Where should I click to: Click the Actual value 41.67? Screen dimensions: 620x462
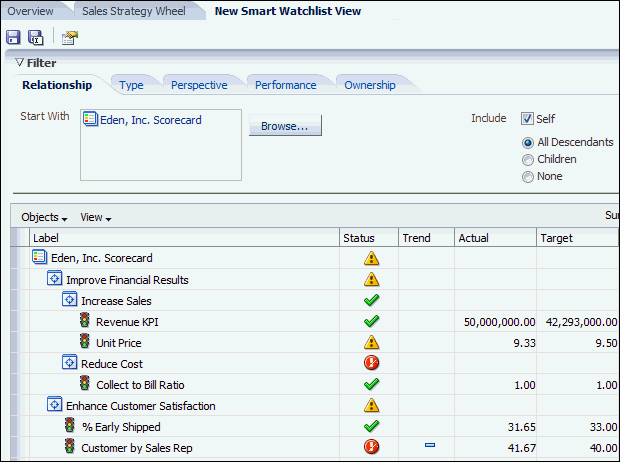point(522,448)
